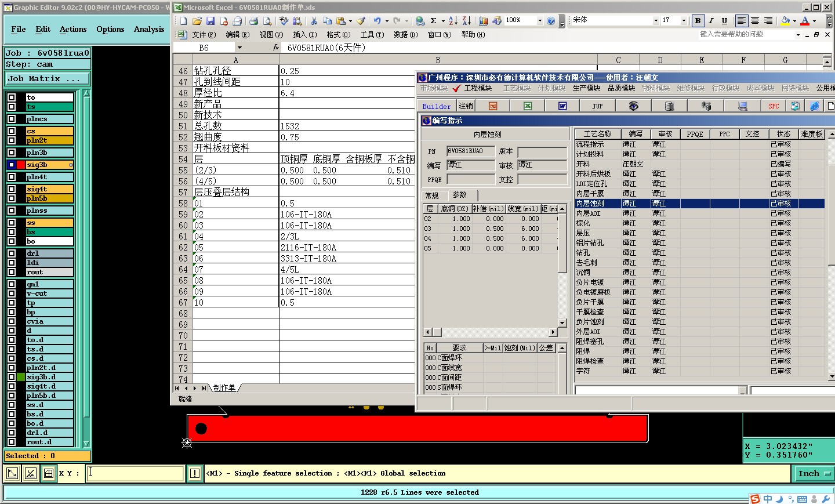This screenshot has height=504, width=835.
Task: Toggle checkbox for layer gm1
Action: (x=12, y=284)
